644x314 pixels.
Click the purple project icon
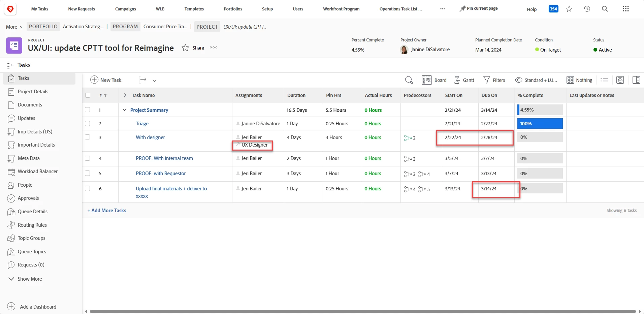[x=14, y=45]
